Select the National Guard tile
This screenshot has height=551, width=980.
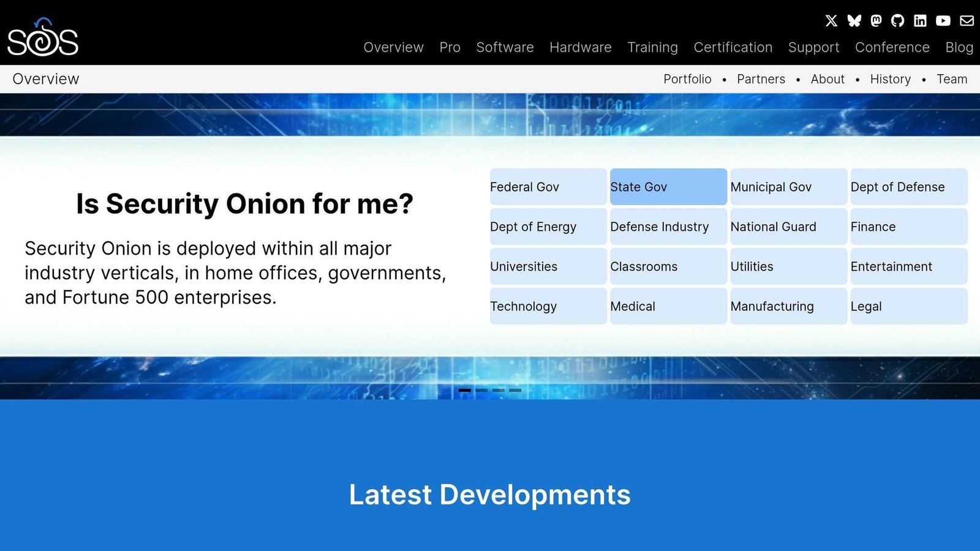[788, 227]
